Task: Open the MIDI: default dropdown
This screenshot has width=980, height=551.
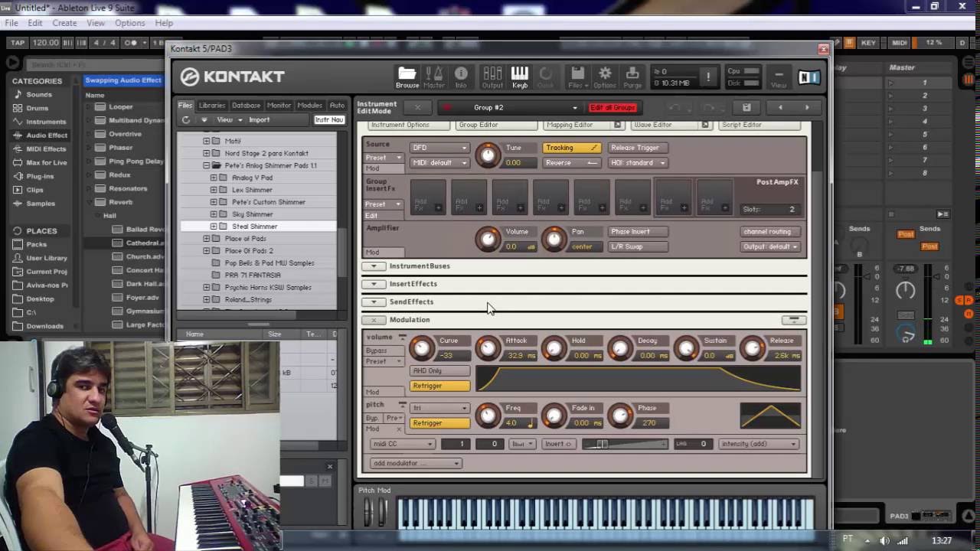Action: [439, 162]
